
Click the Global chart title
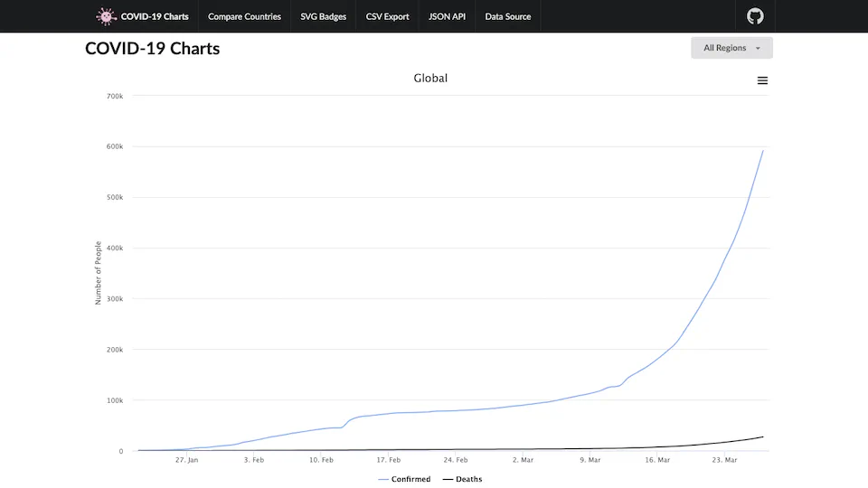point(430,78)
